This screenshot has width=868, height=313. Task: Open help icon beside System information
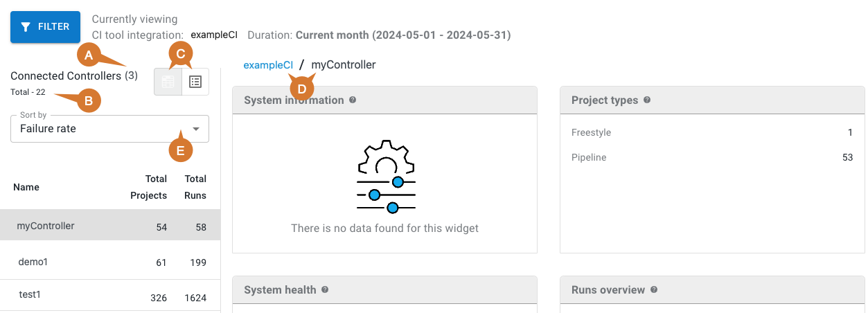pos(353,100)
